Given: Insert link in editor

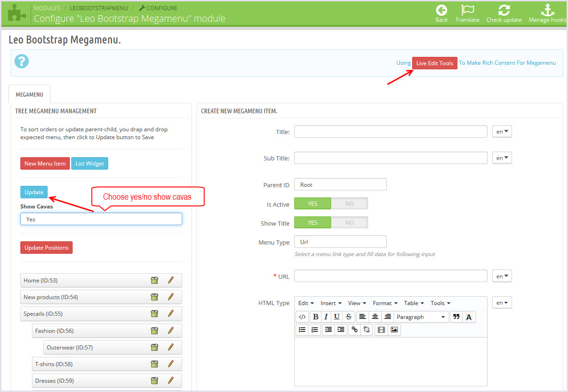Looking at the screenshot, I should coord(354,330).
